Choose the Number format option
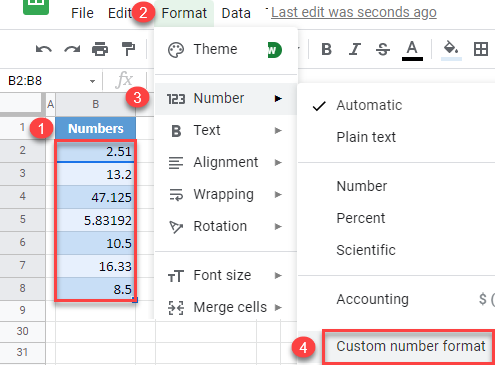 [396, 186]
